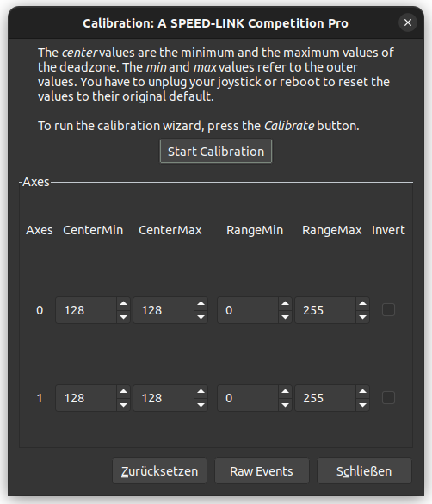
Task: Increase RangeMax value for axis 1
Action: point(362,391)
